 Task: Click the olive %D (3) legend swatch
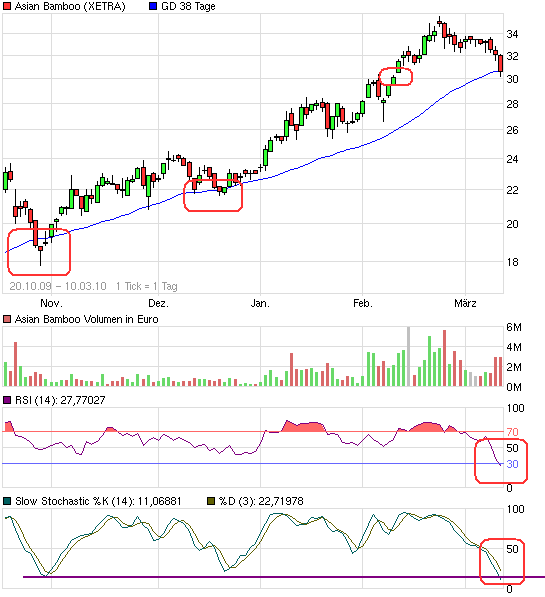[x=211, y=501]
